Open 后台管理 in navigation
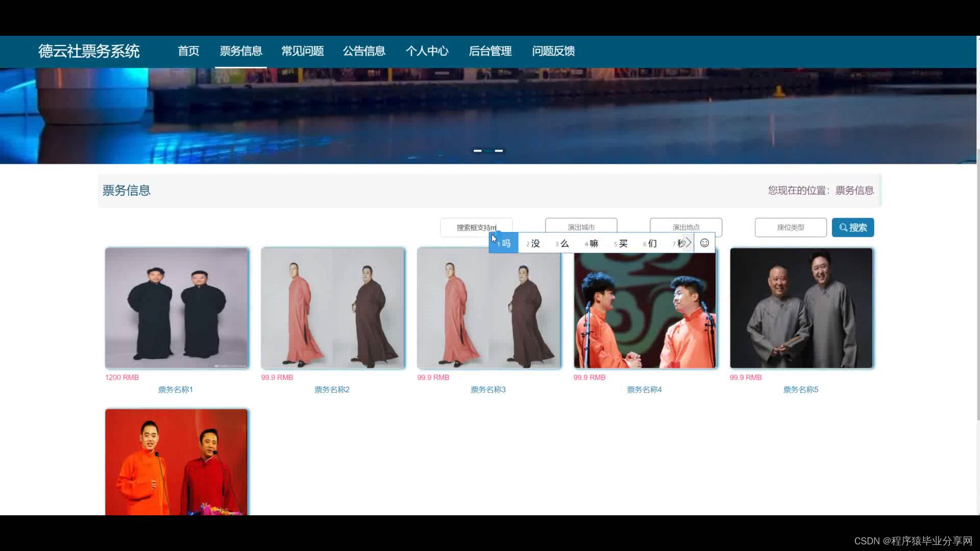 pyautogui.click(x=490, y=51)
